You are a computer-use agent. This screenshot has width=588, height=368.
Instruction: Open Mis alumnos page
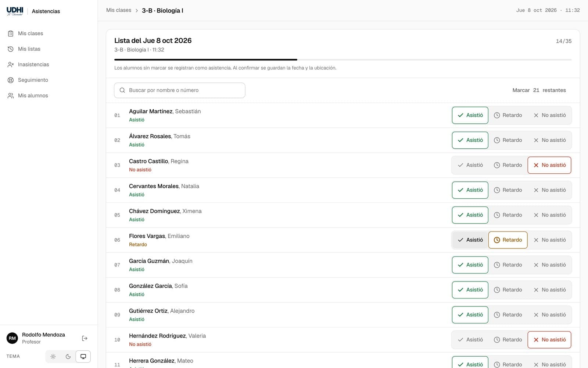[49, 95]
